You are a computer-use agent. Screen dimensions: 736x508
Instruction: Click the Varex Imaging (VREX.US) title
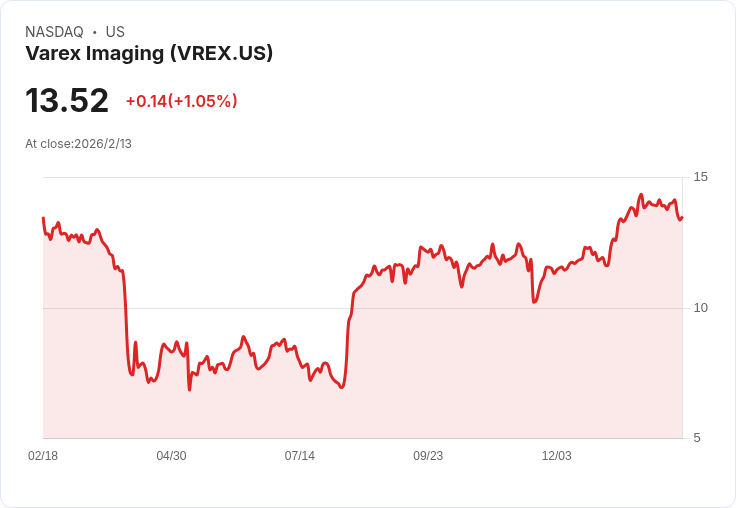[x=149, y=53]
